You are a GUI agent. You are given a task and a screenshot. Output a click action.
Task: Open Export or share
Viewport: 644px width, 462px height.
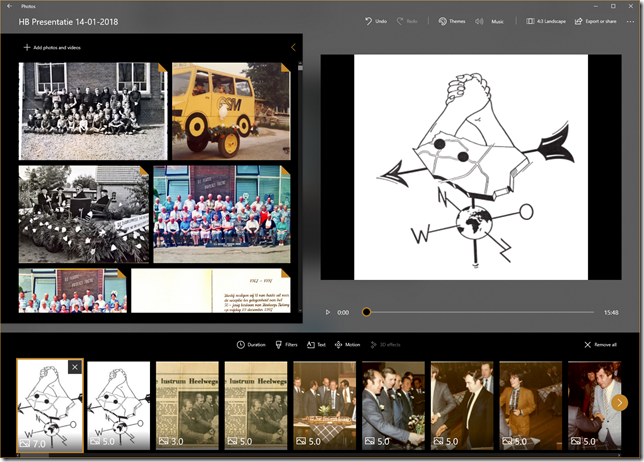click(x=594, y=21)
